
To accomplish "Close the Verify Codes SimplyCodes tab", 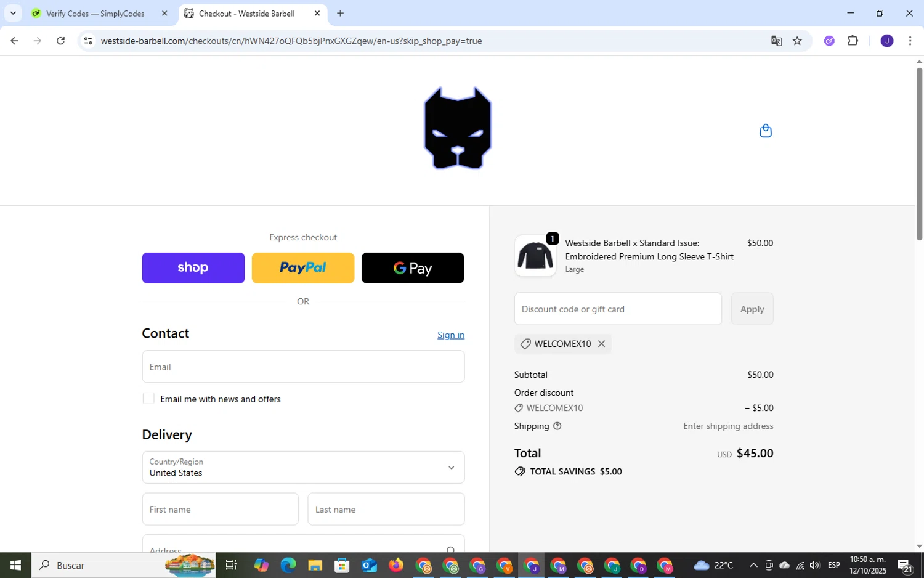I will [x=164, y=13].
